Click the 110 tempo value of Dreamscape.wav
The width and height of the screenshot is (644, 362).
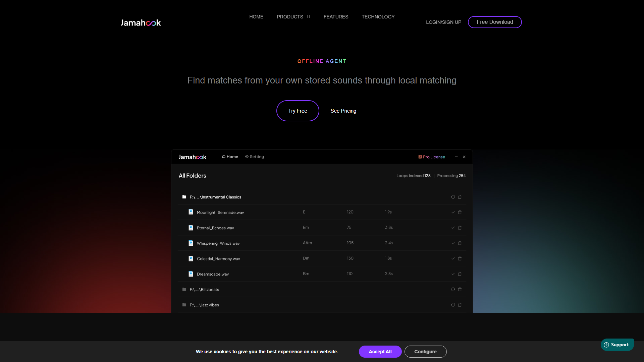350,274
